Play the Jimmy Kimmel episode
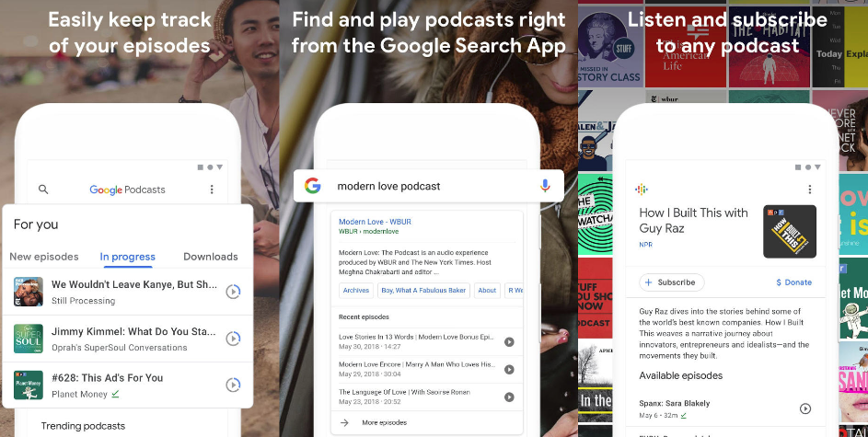This screenshot has width=868, height=437. pyautogui.click(x=233, y=339)
